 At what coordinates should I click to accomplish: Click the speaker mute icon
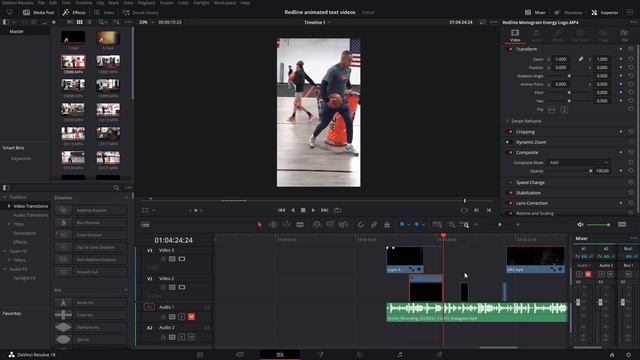(580, 225)
